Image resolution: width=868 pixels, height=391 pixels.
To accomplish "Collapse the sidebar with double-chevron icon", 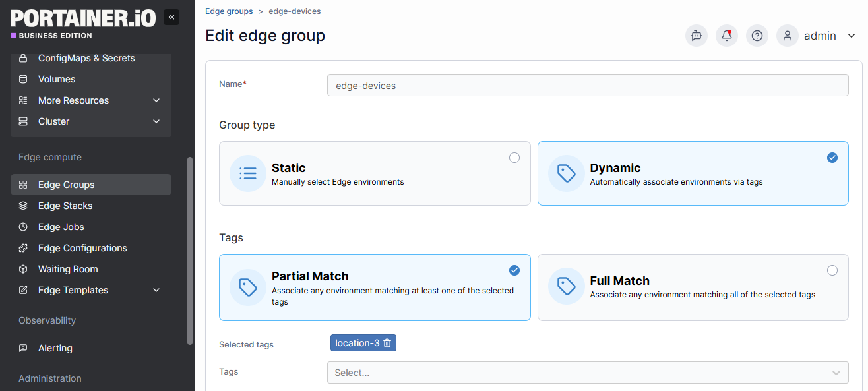I will click(171, 17).
